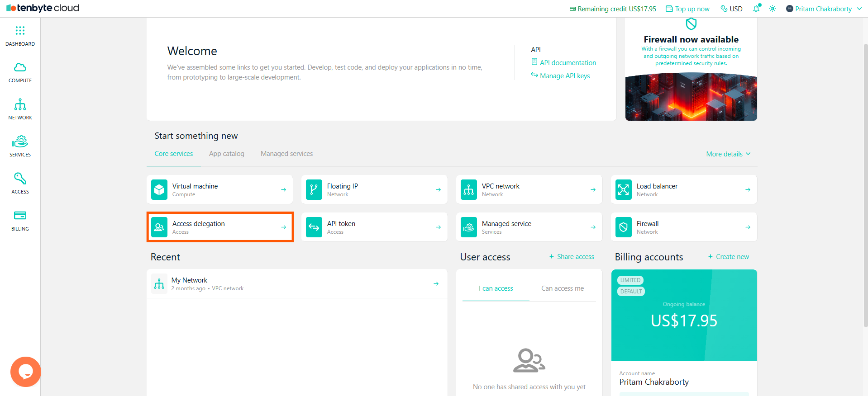Viewport: 868px width, 396px height.
Task: Open the Access key icon in sidebar
Action: [x=20, y=179]
